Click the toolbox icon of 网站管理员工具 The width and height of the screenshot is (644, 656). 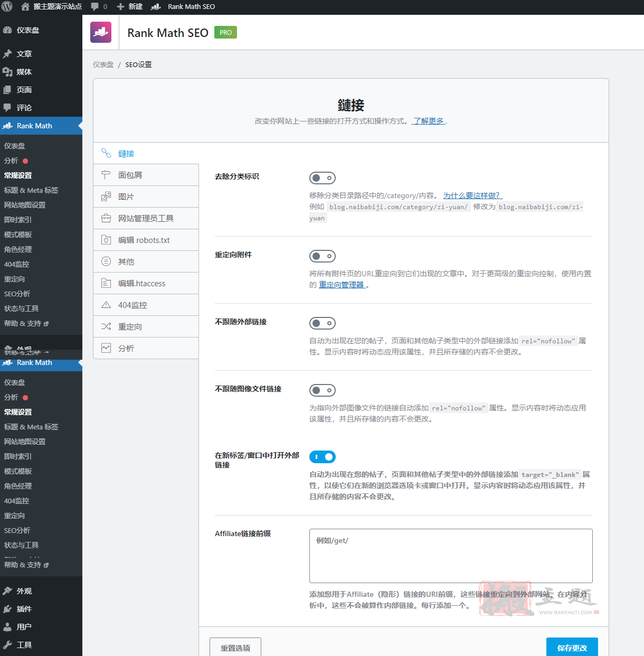pyautogui.click(x=106, y=218)
